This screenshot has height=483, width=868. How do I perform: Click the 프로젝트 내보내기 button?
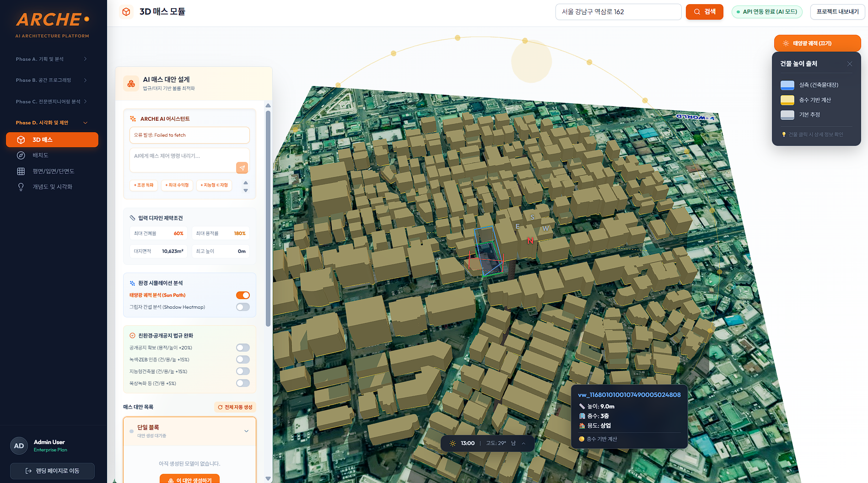coord(837,12)
